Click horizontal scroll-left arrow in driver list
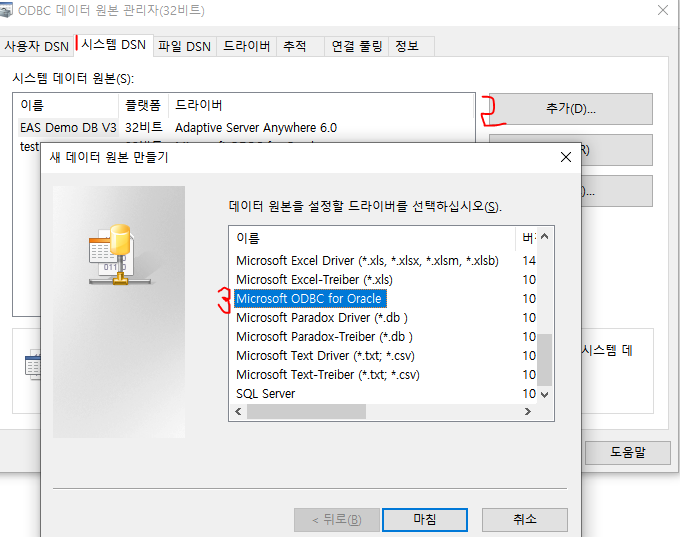Viewport: 680px width, 537px height. [x=238, y=411]
